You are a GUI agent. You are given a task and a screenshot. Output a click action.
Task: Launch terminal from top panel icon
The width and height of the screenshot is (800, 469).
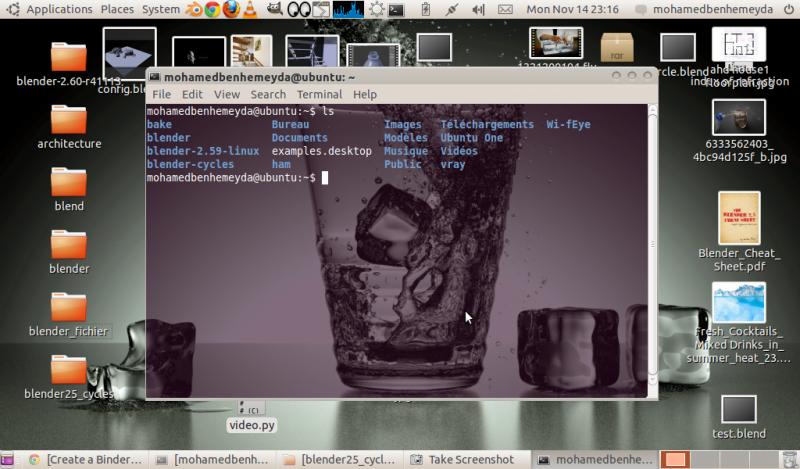click(x=396, y=9)
